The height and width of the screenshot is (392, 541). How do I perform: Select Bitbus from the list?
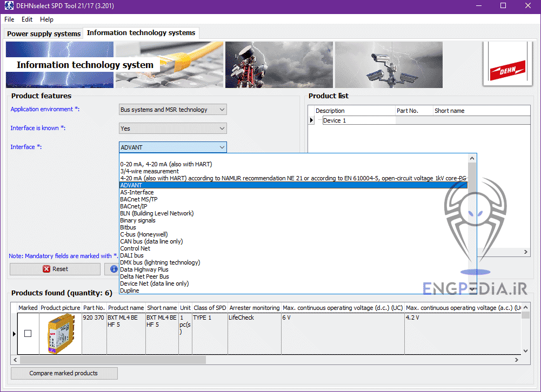click(x=293, y=227)
